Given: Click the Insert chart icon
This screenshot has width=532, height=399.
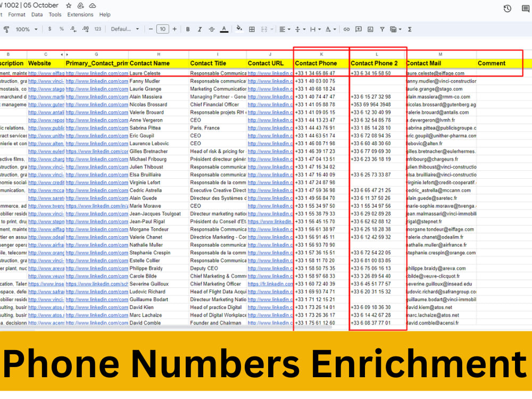Looking at the screenshot, I should click(x=370, y=29).
